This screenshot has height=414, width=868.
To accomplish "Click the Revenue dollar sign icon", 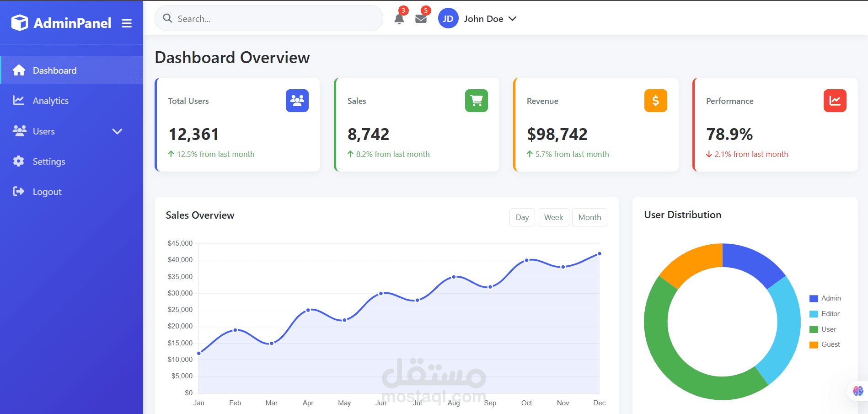I will [656, 101].
